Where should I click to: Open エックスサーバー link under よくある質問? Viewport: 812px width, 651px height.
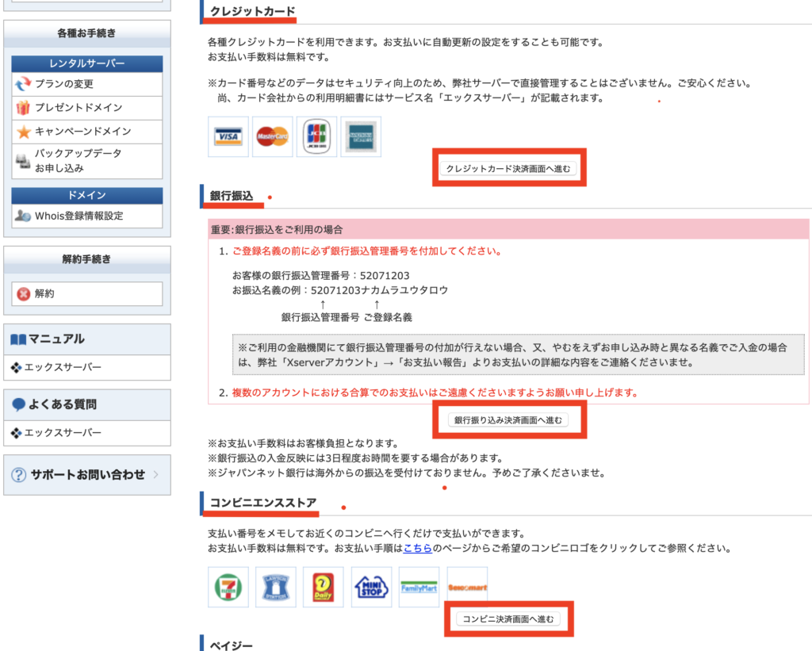tap(63, 432)
